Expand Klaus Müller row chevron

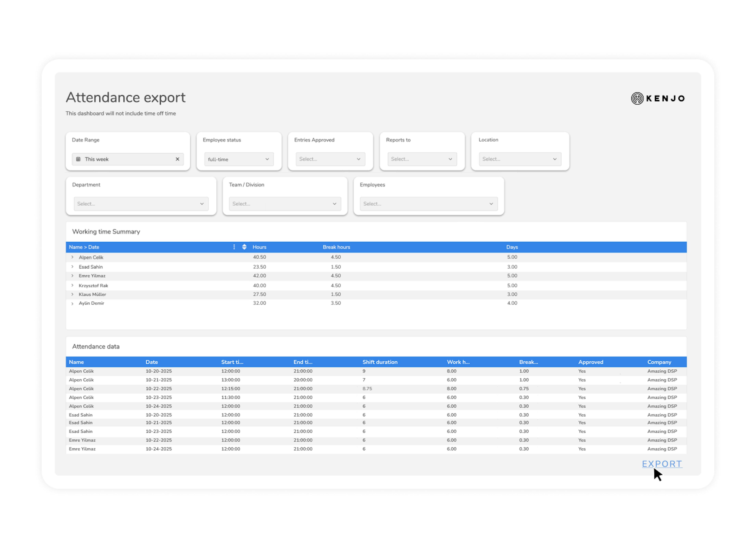coord(72,294)
